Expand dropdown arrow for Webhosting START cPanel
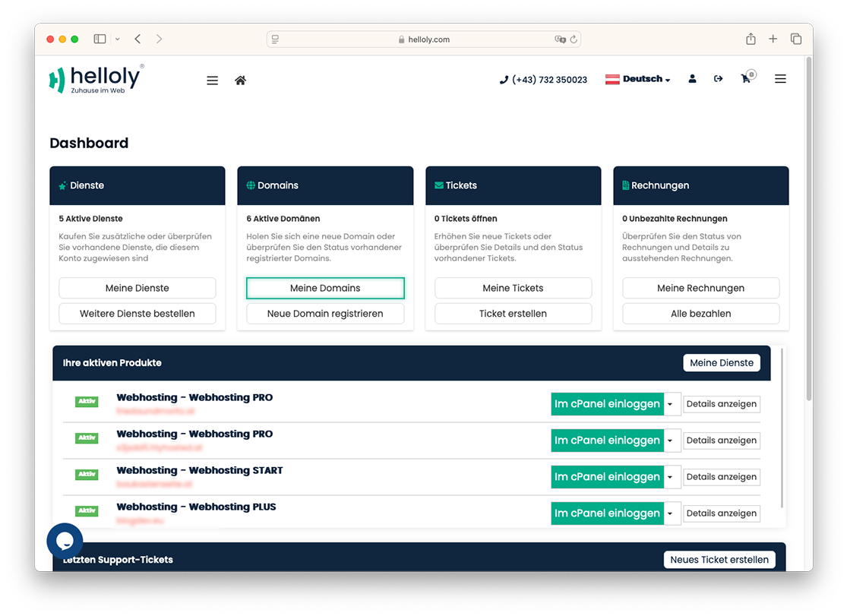The width and height of the screenshot is (847, 616). (x=670, y=477)
